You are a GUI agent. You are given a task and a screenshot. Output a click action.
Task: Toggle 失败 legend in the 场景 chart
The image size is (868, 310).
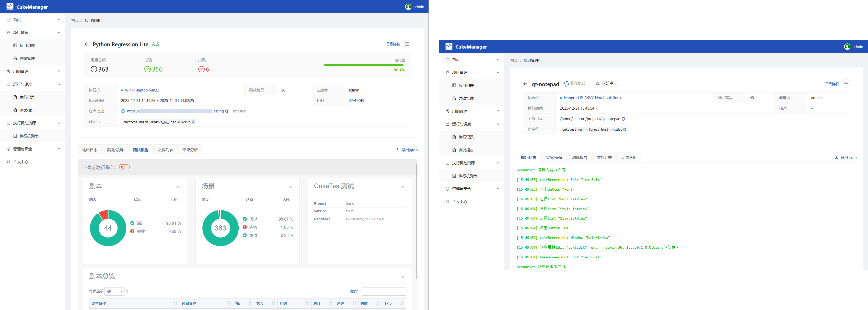(x=250, y=227)
